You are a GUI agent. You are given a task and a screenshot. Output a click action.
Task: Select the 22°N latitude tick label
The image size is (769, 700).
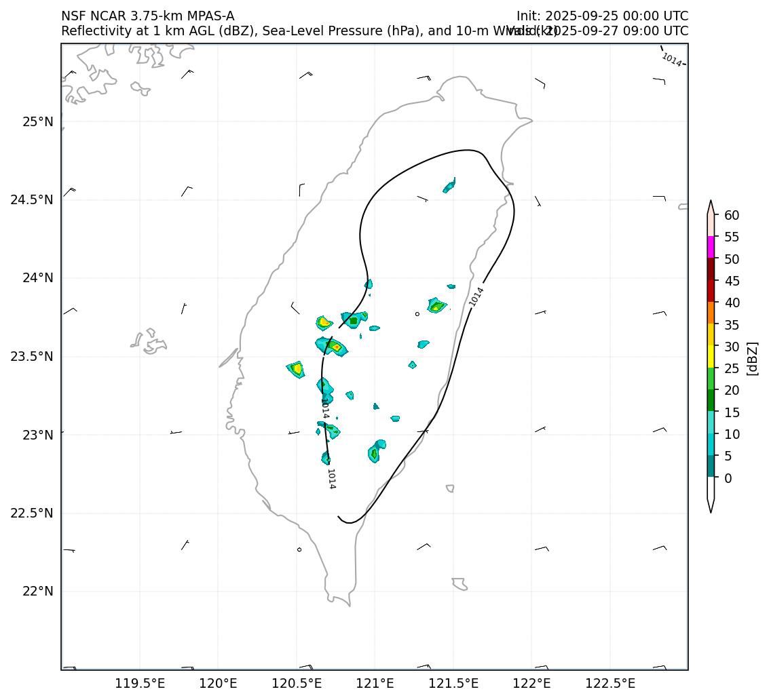point(38,591)
